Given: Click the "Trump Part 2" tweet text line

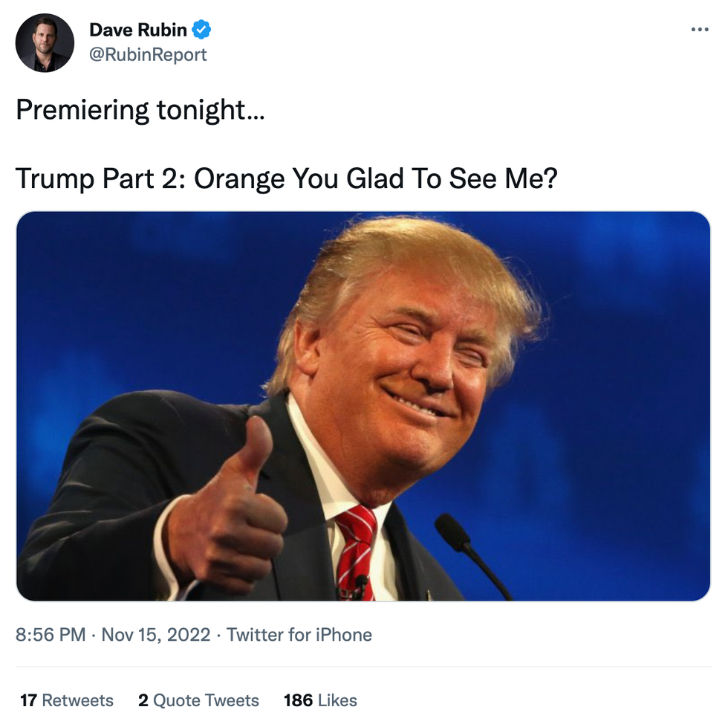Looking at the screenshot, I should (x=286, y=178).
